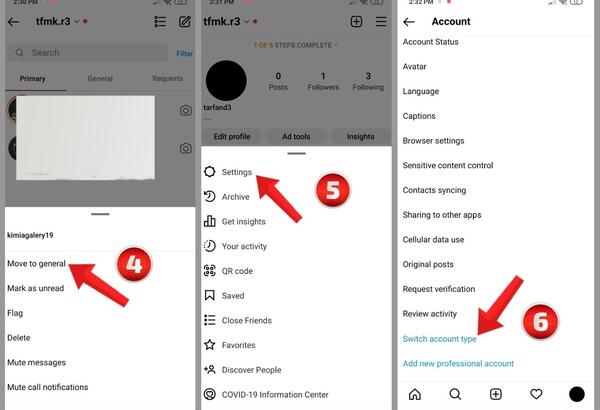Switch to the Requests inbox tab
The width and height of the screenshot is (600, 410).
tap(168, 78)
